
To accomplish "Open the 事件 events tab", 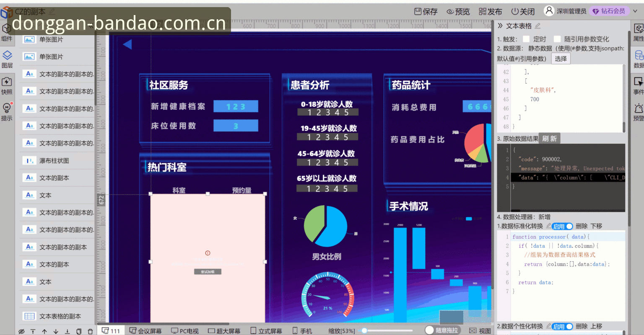I will pos(638,86).
